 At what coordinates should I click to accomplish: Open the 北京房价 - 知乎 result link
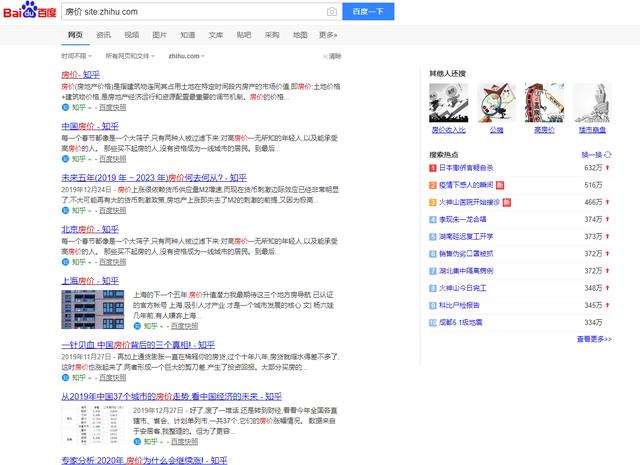tap(90, 229)
